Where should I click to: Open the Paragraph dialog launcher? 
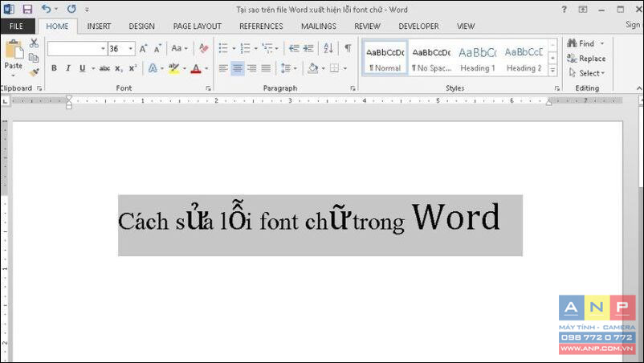pyautogui.click(x=353, y=88)
